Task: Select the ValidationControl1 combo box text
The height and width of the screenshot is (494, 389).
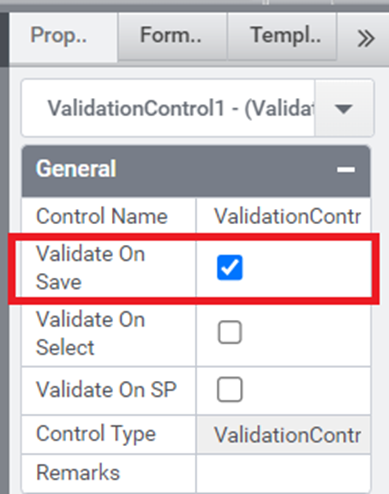Action: [x=168, y=108]
